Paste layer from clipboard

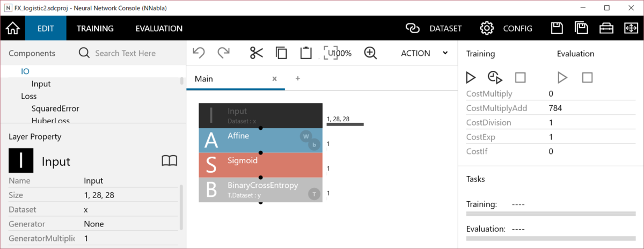click(x=306, y=53)
